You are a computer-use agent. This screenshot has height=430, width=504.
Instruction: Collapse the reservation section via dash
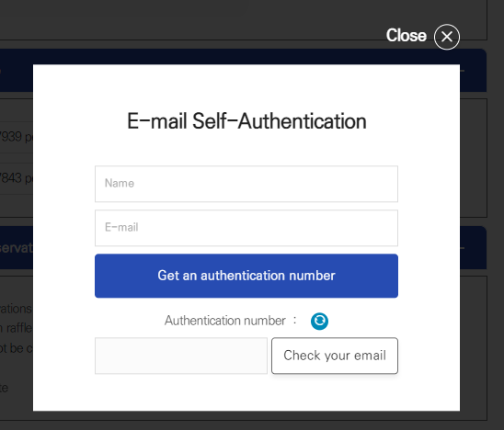(463, 247)
